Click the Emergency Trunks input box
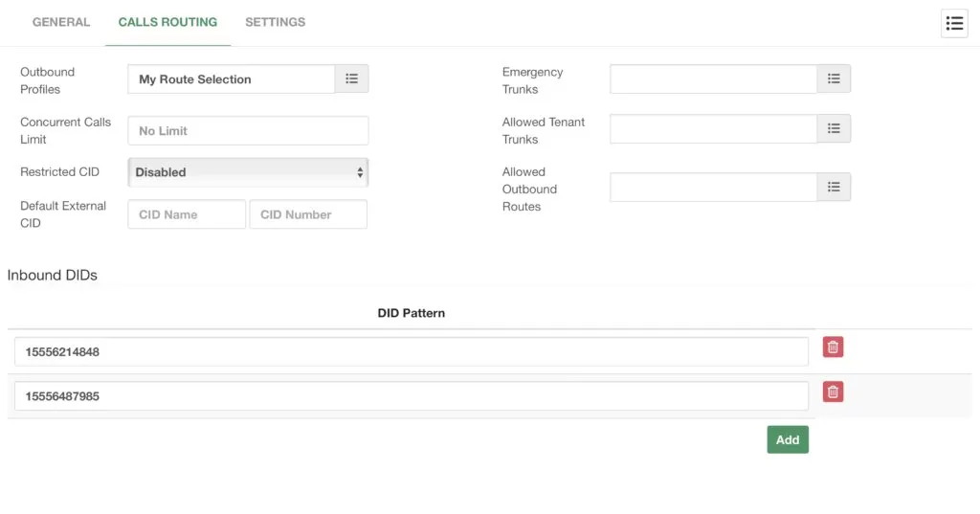980x514 pixels. tap(713, 78)
